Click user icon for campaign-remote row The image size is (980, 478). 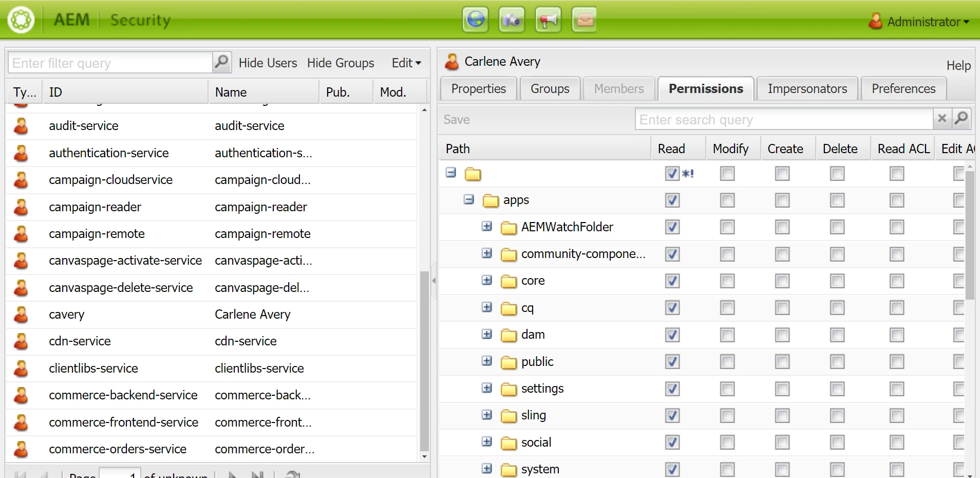point(21,234)
